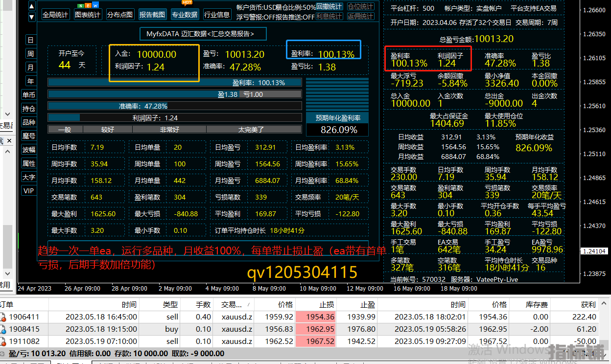Switch to the 月 monthly period tab

pos(30,68)
